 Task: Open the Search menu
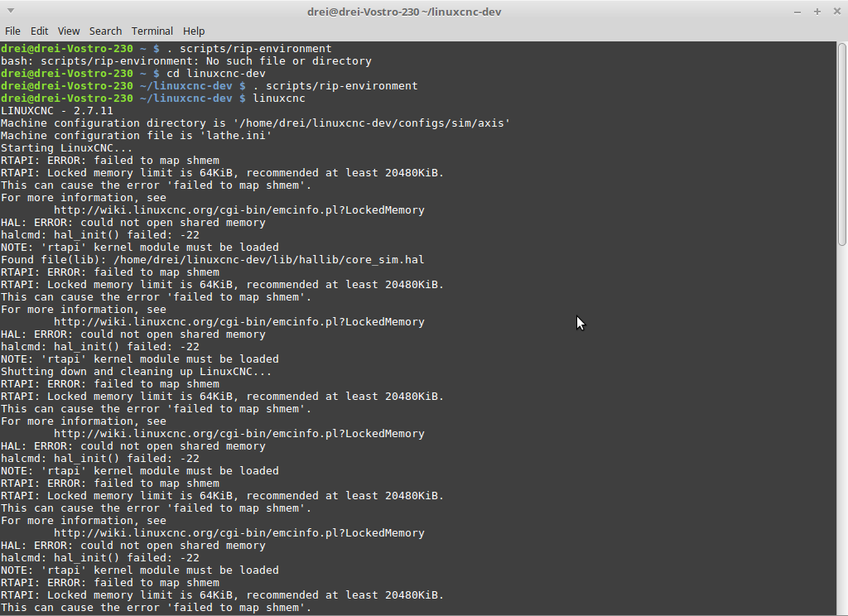(x=105, y=31)
